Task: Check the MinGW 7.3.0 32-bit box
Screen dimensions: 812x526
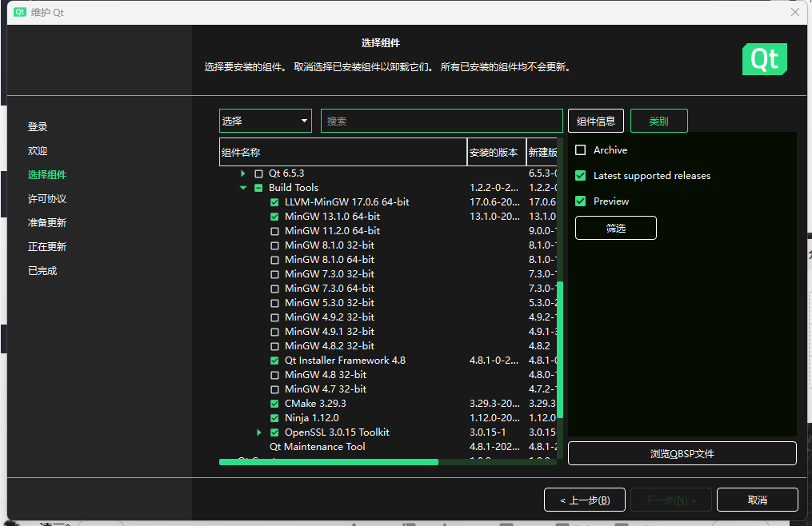Action: click(274, 274)
